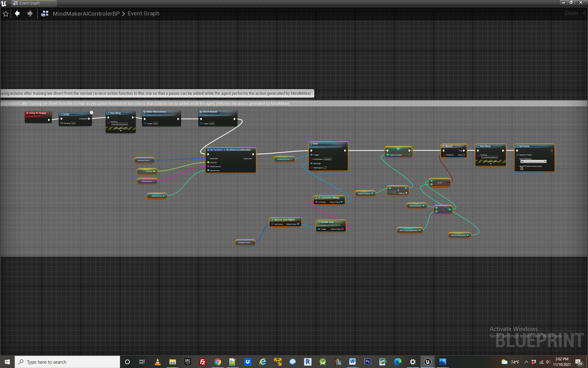The height and width of the screenshot is (368, 588).
Task: Click Event Graph in the breadcrumb
Action: (x=143, y=13)
